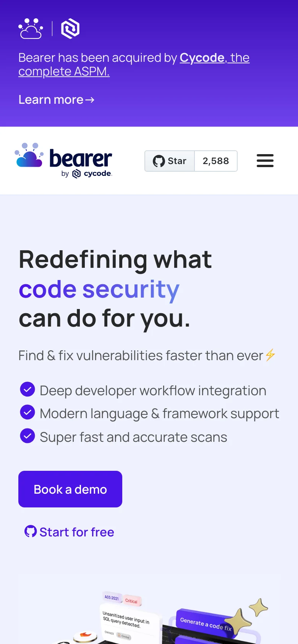Click the Critical severity badge
This screenshot has width=298, height=644.
click(x=131, y=601)
